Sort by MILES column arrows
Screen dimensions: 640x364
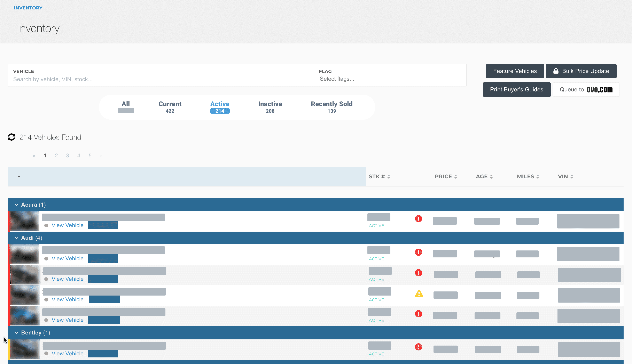coord(537,176)
